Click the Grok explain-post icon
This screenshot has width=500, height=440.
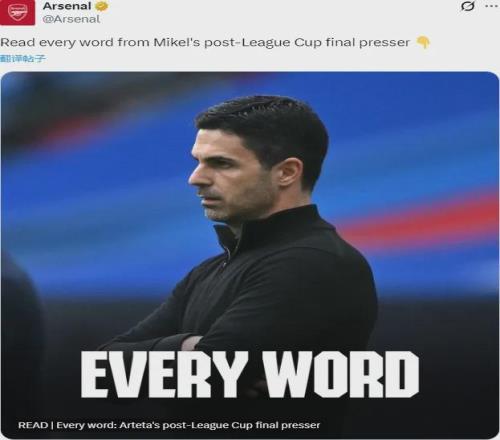[467, 6]
